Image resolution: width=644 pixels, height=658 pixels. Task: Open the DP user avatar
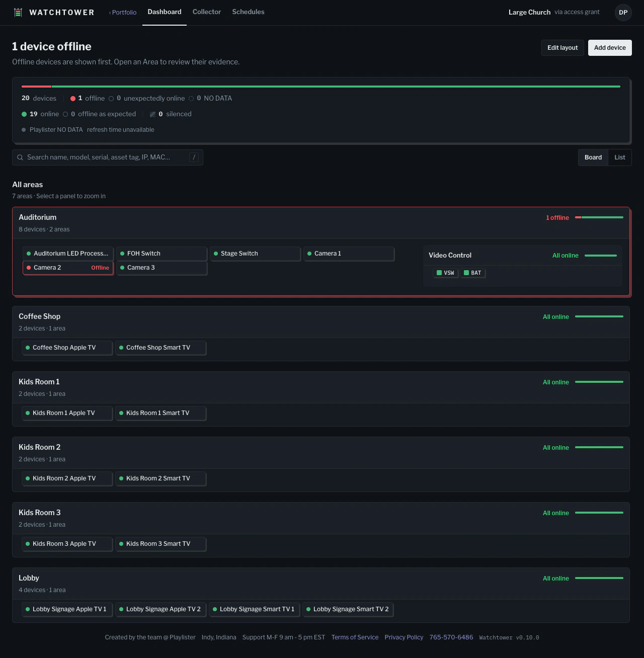pos(623,12)
